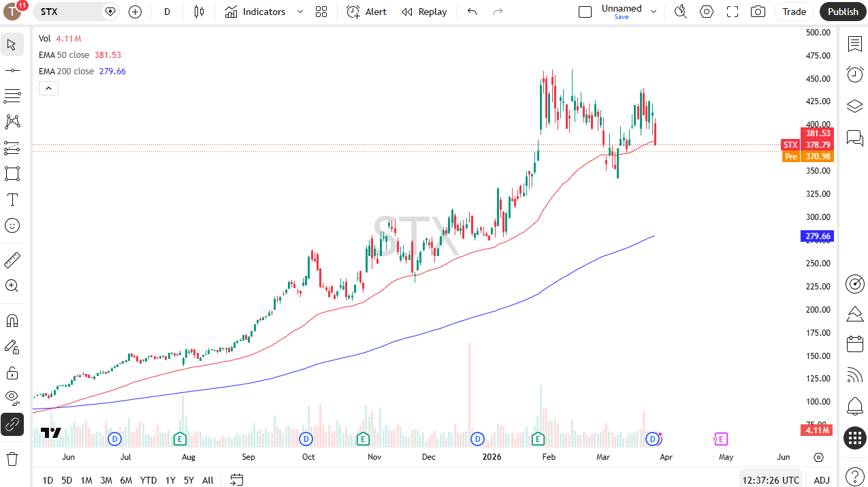Screen dimensions: 868x487
Task: Select the 5D time range
Action: pyautogui.click(x=67, y=480)
